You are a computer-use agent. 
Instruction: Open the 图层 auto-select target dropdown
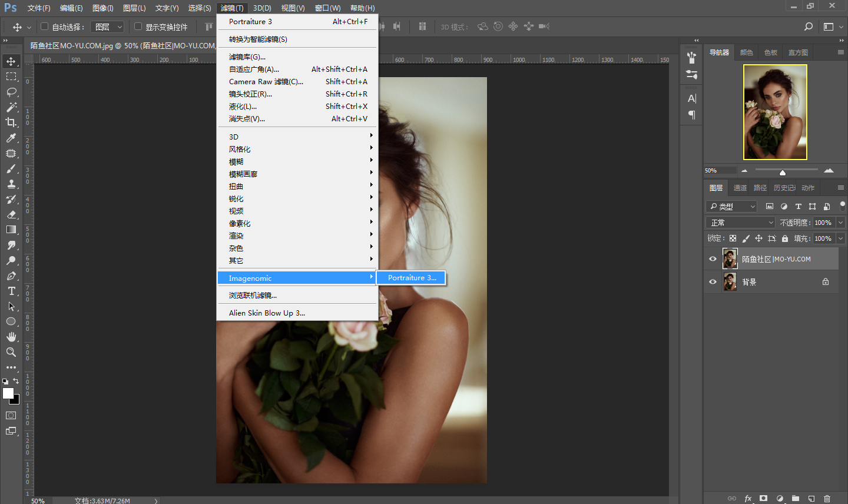(x=108, y=26)
